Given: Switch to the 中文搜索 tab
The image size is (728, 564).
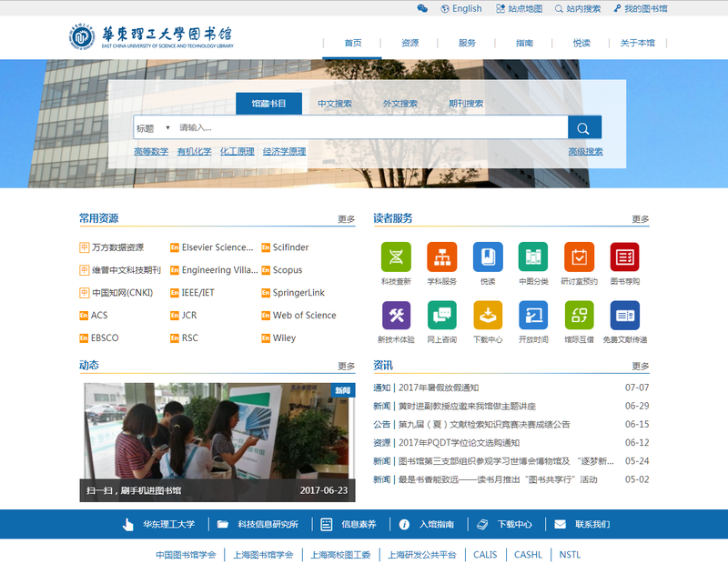Looking at the screenshot, I should (x=335, y=104).
